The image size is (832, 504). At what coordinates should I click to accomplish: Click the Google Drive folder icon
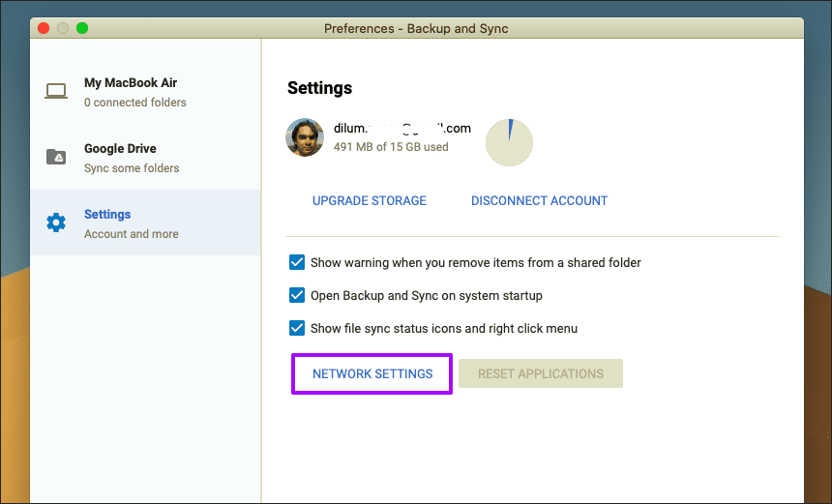tap(56, 157)
